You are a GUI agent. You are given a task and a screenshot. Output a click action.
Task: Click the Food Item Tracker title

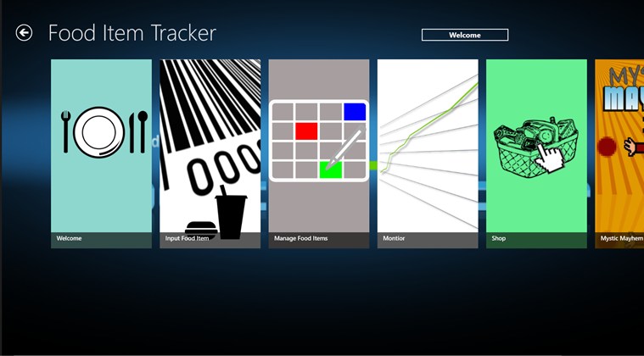(x=132, y=33)
